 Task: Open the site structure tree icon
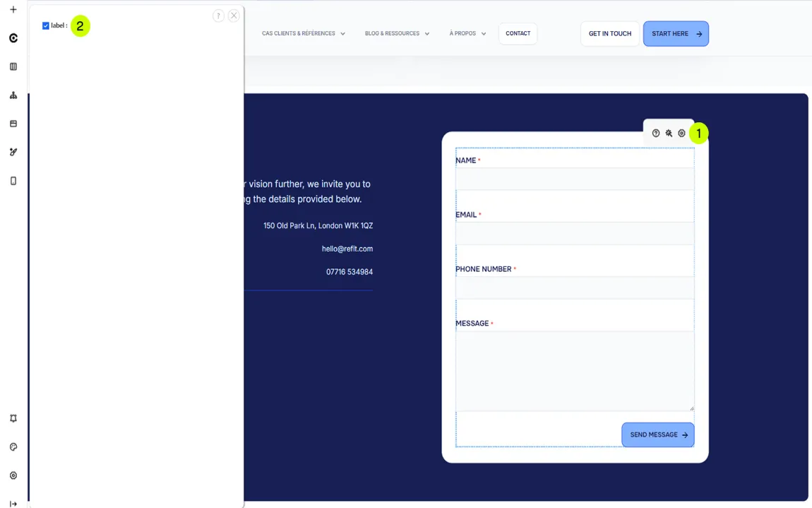[x=13, y=95]
